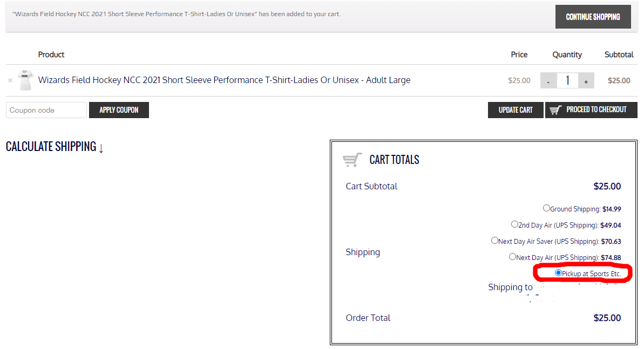Hit the Continue Shopping button
Viewport: 644px width, 349px height.
tap(593, 17)
